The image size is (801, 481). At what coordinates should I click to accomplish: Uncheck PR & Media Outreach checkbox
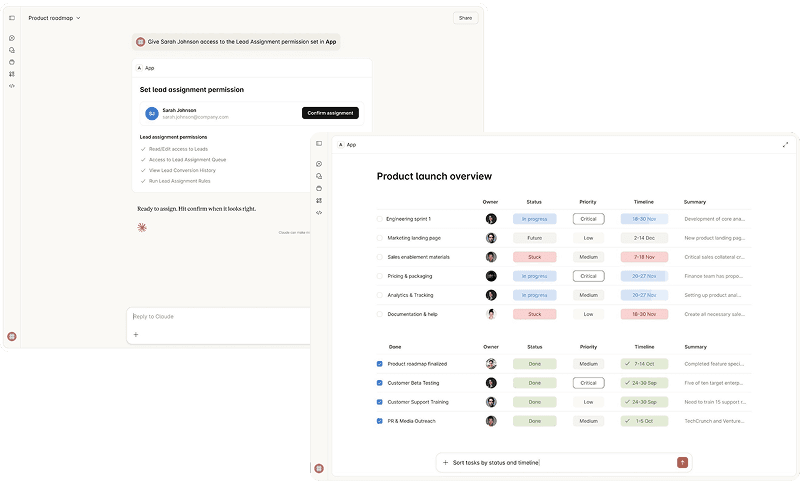(x=380, y=421)
